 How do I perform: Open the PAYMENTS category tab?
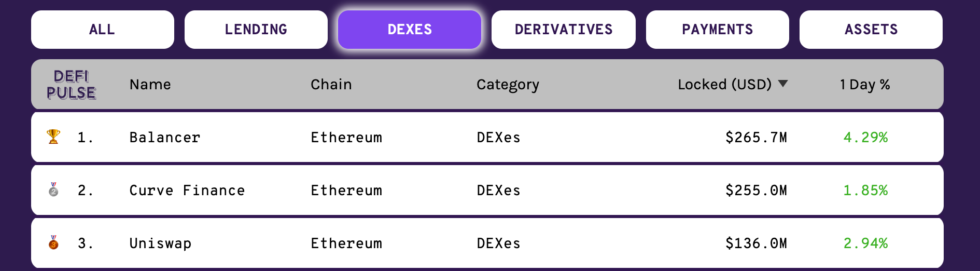point(718,30)
